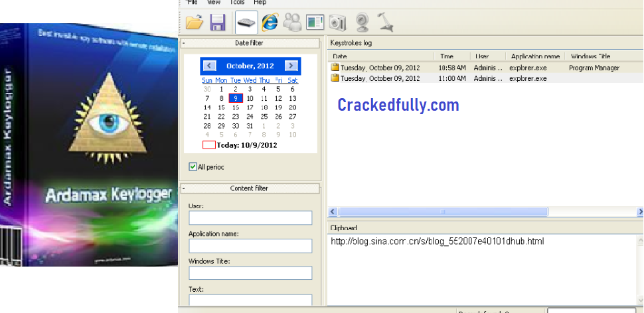Viewport: 644px width, 313px height.
Task: Show screenshots log via camera icon
Action: click(x=338, y=22)
